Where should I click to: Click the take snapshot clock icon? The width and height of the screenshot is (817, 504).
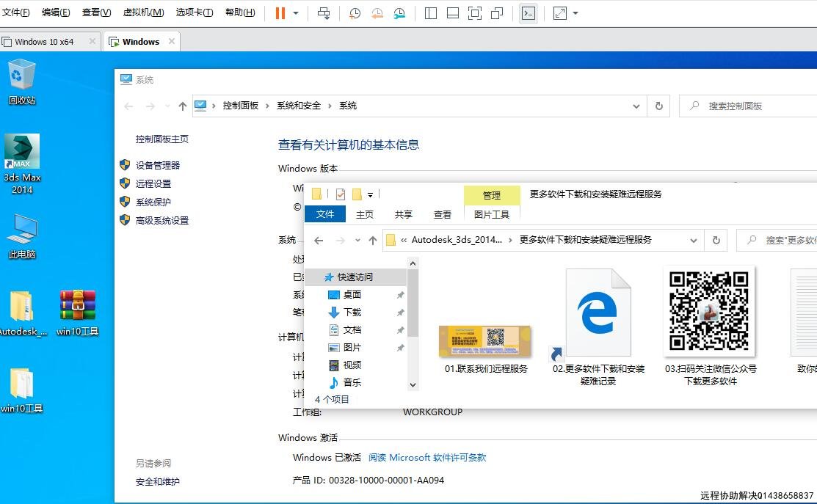pyautogui.click(x=355, y=13)
